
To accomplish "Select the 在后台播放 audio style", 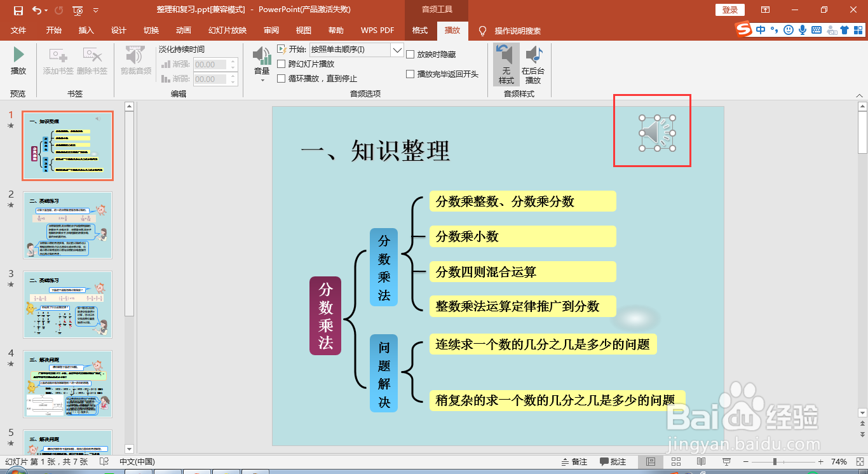I will click(533, 64).
